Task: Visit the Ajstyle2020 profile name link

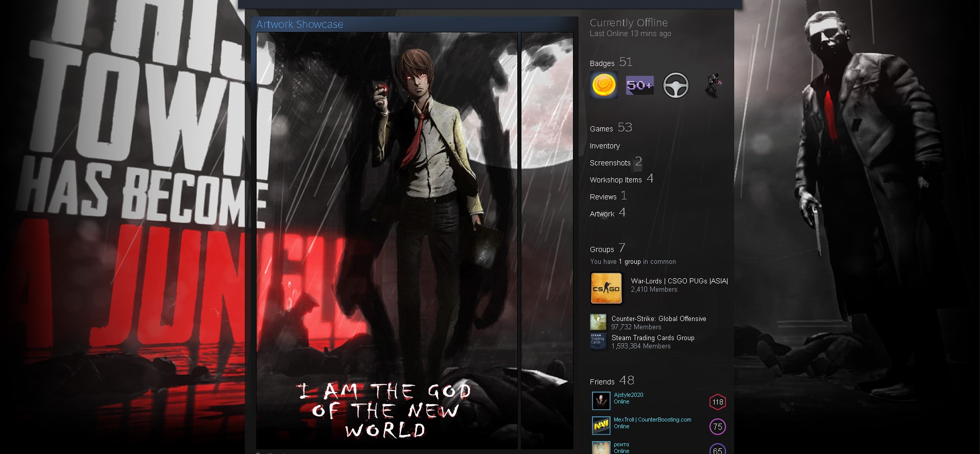Action: (629, 395)
